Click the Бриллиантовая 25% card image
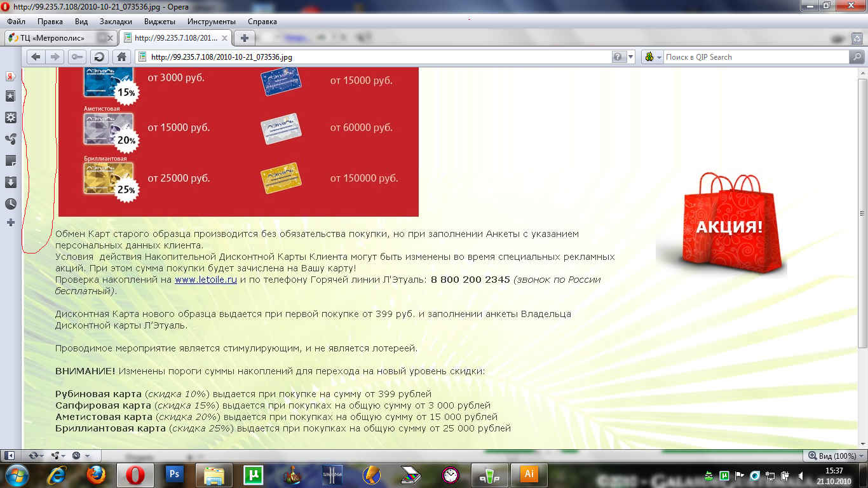This screenshot has width=868, height=488. 108,179
